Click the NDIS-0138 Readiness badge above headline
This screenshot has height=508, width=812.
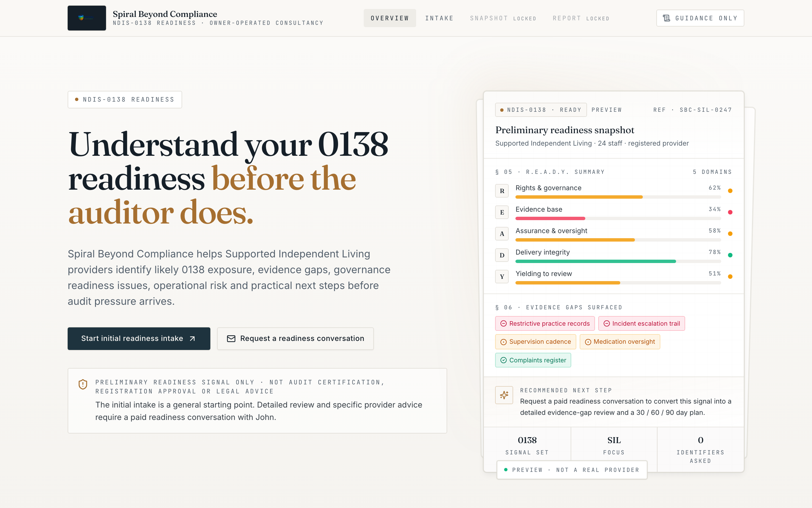(x=125, y=100)
